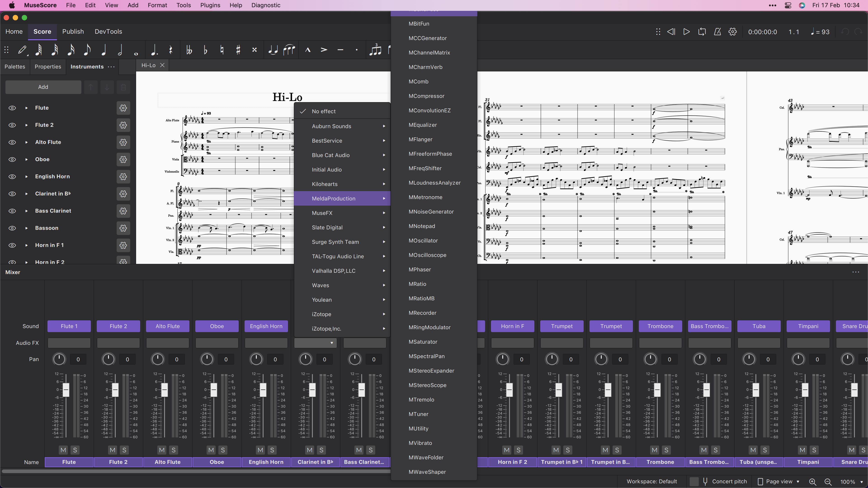This screenshot has height=488, width=868.
Task: Hide the Oboe instrument with its eye toggle
Action: pos(12,159)
